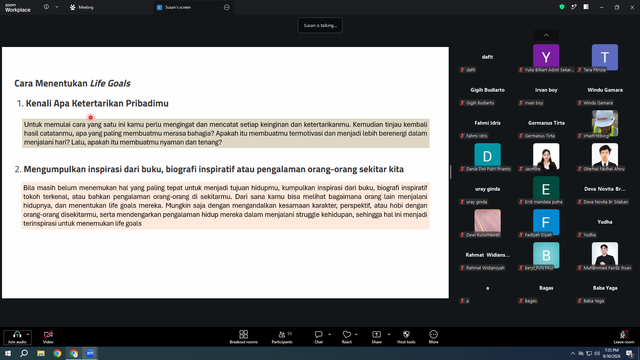The image size is (640, 360).
Task: Select Fadiyah Diyah's F avatar tile
Action: [x=546, y=222]
